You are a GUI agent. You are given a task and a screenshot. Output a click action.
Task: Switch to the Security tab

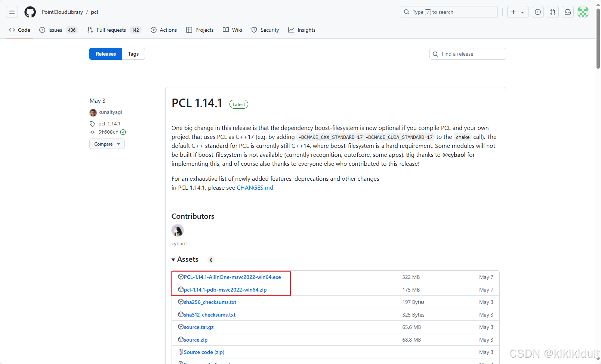pos(265,30)
